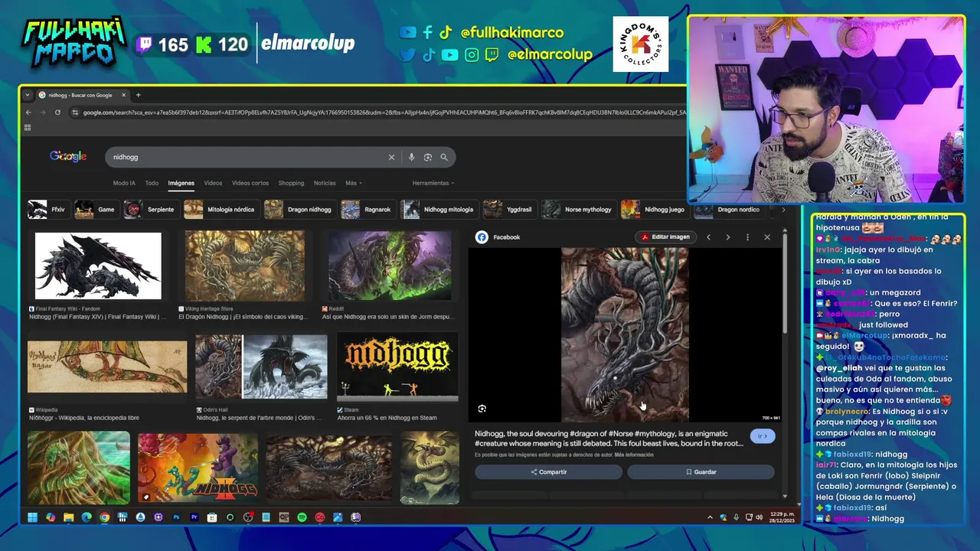Filter by Mitología nórdica chip
The width and height of the screenshot is (980, 551).
pos(220,210)
